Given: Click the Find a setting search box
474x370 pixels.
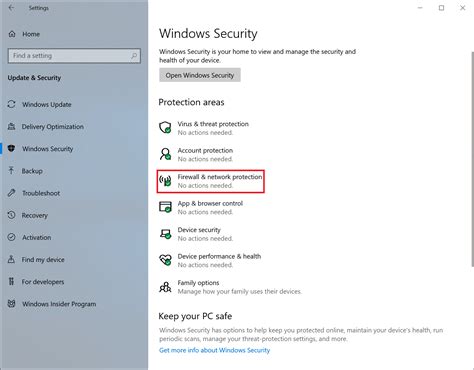Looking at the screenshot, I should tap(74, 56).
